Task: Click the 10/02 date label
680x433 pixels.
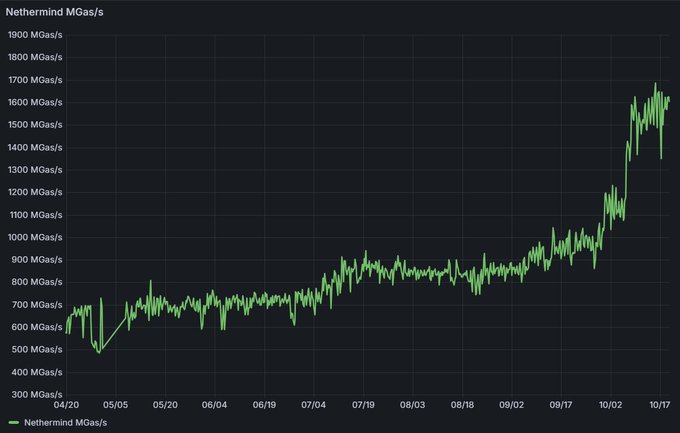Action: tap(610, 405)
